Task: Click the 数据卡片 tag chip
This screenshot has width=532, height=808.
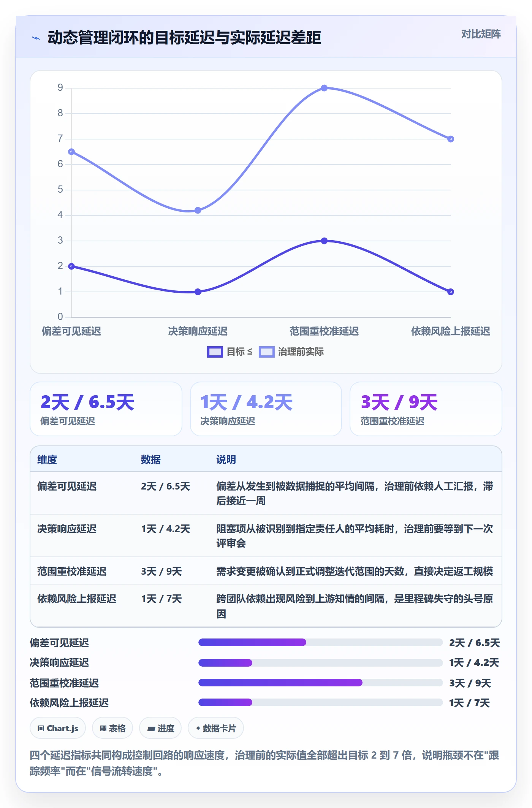Action: tap(216, 728)
